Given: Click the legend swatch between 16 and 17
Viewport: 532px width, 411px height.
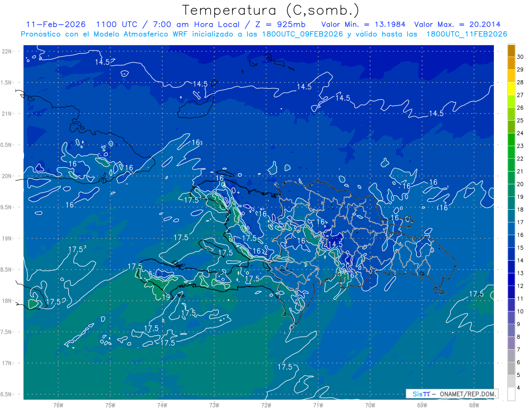Looking at the screenshot, I should pyautogui.click(x=511, y=228).
